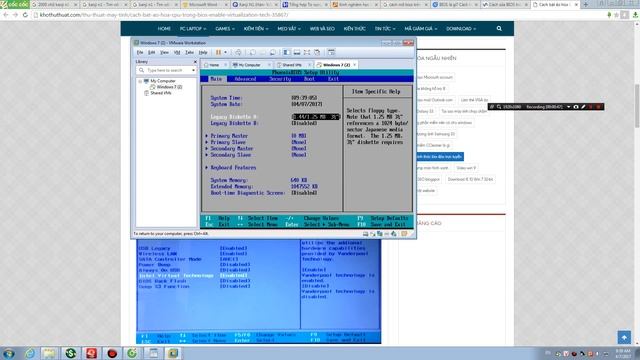Open Internet Explorer from the taskbar

29,353
